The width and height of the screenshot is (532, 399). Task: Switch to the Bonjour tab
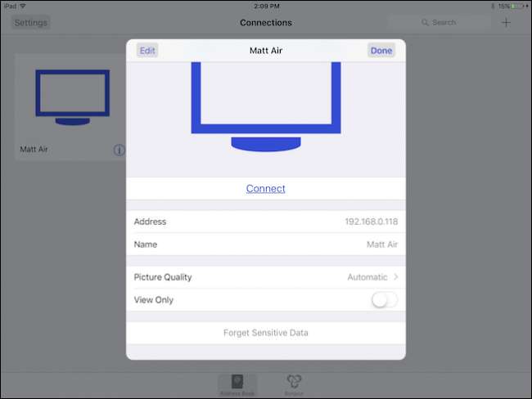(x=294, y=385)
